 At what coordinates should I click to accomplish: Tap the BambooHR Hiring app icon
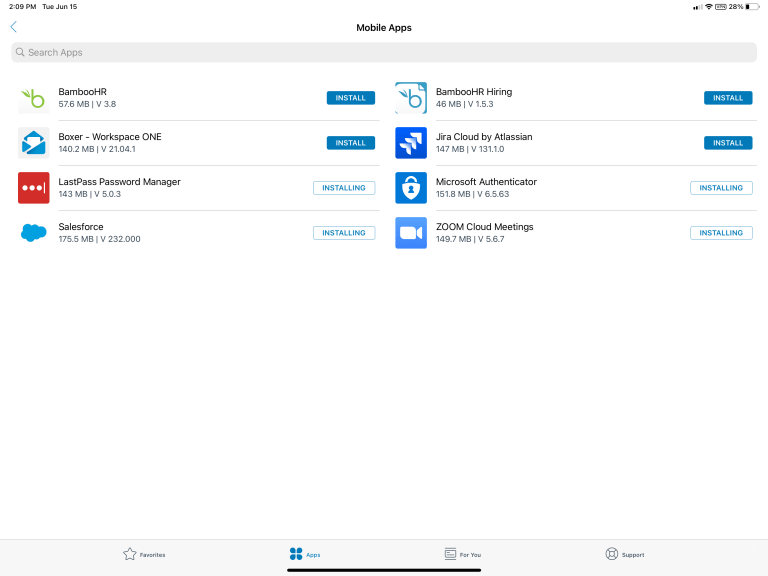411,98
